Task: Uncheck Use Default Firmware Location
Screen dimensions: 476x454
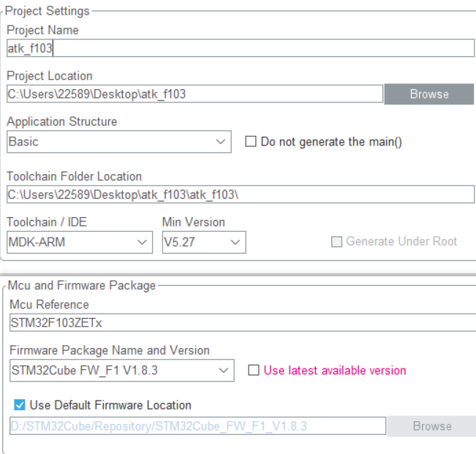Action: [20, 405]
